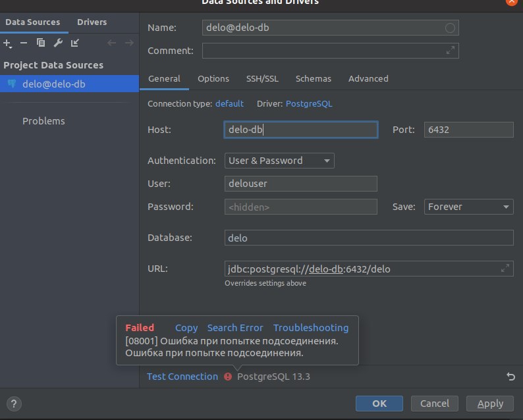Click the Add data source plus icon
This screenshot has height=420, width=523.
click(x=7, y=43)
